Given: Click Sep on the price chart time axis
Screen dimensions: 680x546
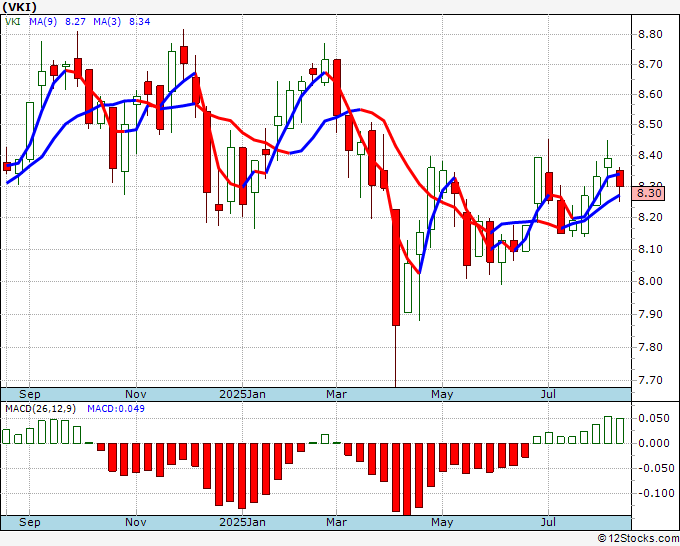Looking at the screenshot, I should (29, 395).
